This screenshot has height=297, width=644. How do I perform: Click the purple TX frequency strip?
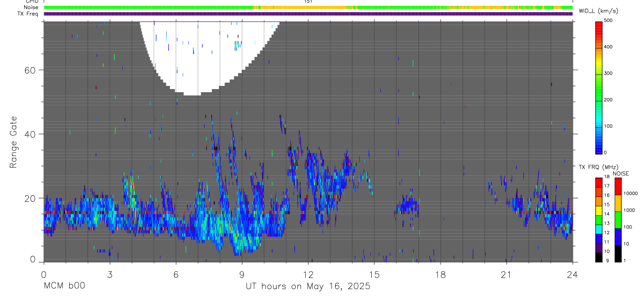[x=308, y=14]
